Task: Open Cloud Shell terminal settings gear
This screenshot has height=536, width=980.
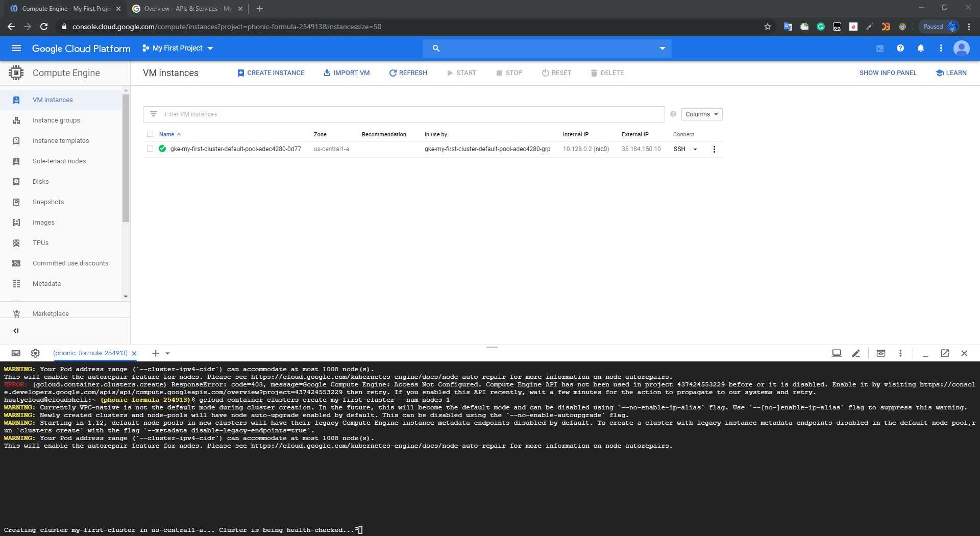Action: [x=35, y=353]
